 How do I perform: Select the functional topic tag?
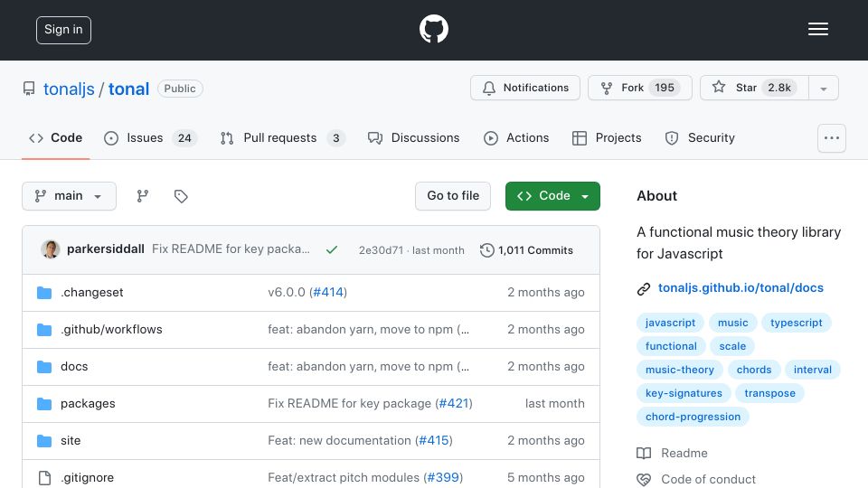click(671, 346)
